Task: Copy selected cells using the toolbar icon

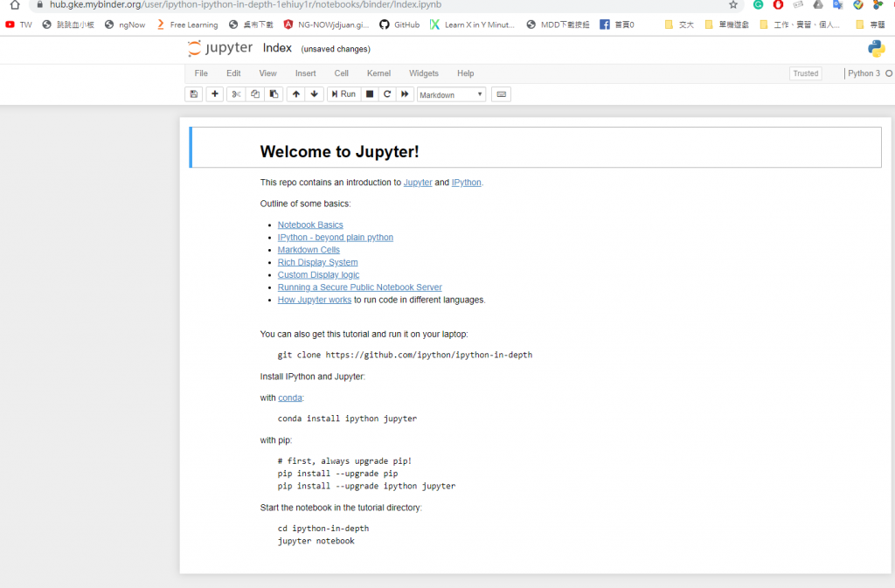Action: point(255,94)
